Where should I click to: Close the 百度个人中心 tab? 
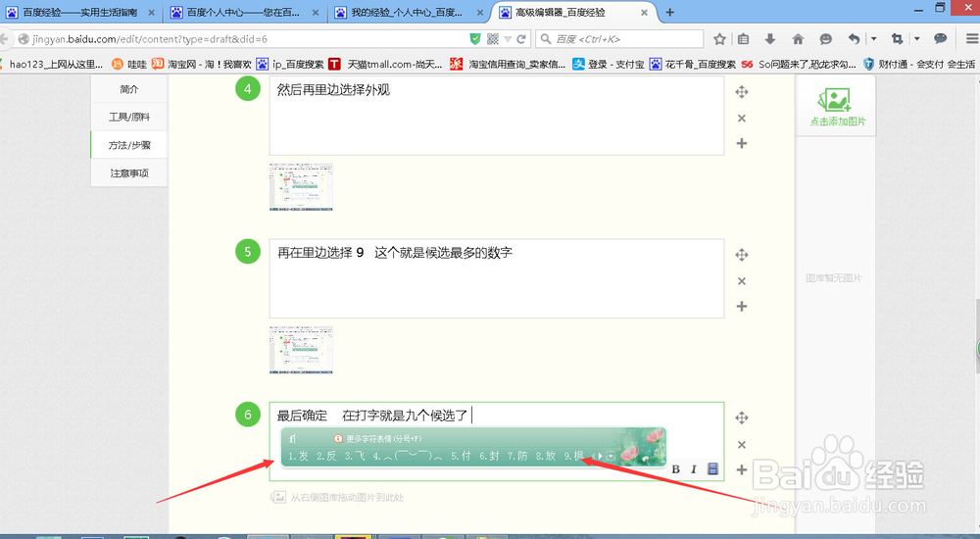click(315, 13)
